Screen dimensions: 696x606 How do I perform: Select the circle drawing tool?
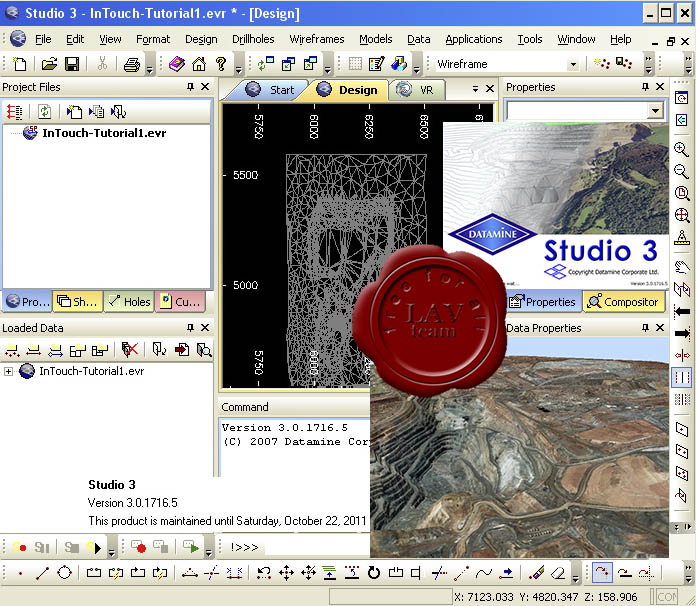(x=64, y=573)
